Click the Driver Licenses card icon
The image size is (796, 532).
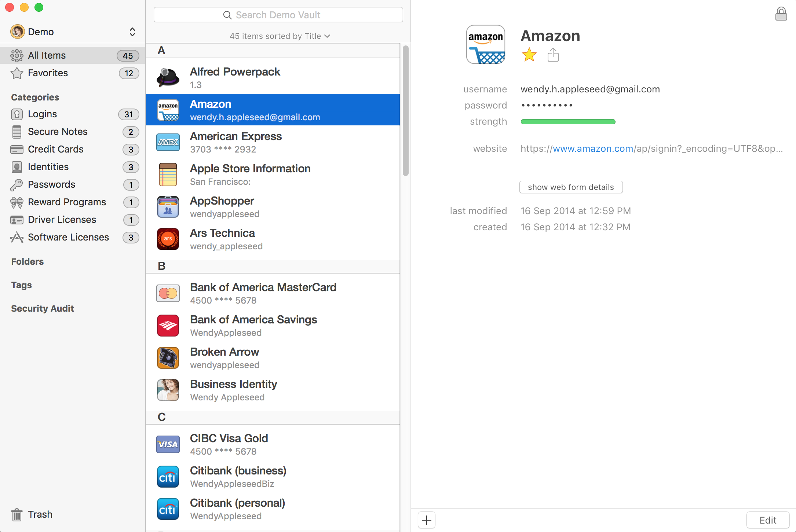pos(17,220)
